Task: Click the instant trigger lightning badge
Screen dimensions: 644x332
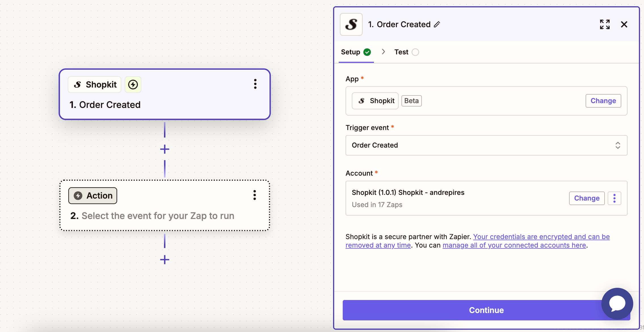Action: pyautogui.click(x=133, y=84)
